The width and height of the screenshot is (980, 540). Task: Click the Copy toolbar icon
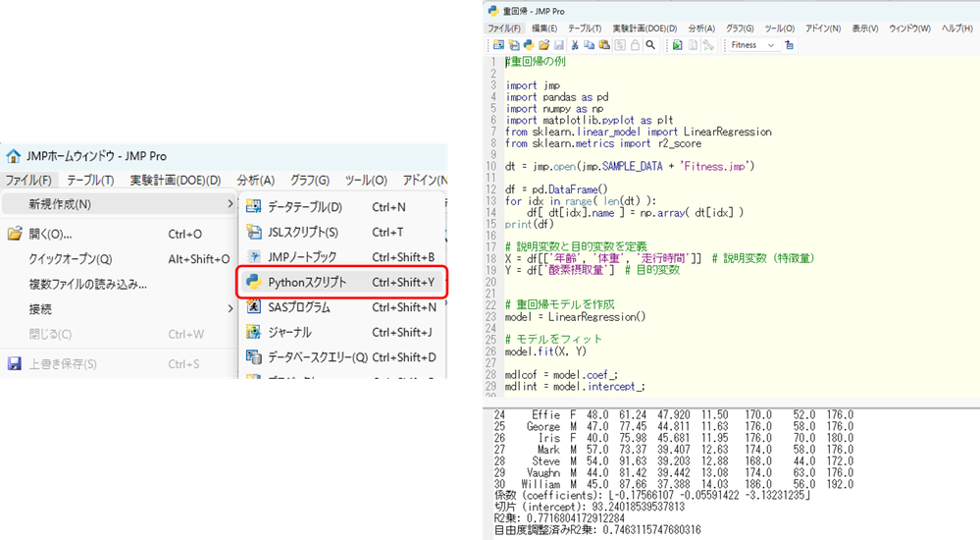pyautogui.click(x=589, y=45)
